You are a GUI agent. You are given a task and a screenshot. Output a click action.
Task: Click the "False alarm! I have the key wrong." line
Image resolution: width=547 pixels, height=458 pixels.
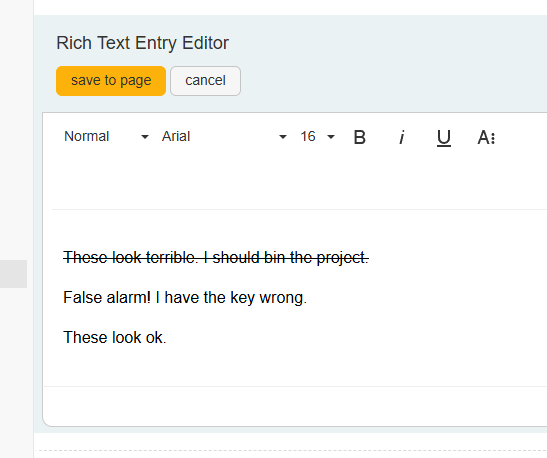point(185,298)
